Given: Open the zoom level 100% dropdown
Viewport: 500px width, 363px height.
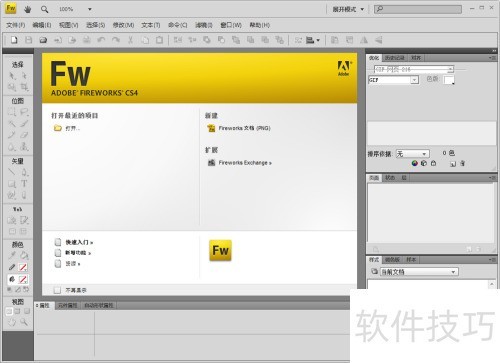Looking at the screenshot, I should [x=90, y=9].
